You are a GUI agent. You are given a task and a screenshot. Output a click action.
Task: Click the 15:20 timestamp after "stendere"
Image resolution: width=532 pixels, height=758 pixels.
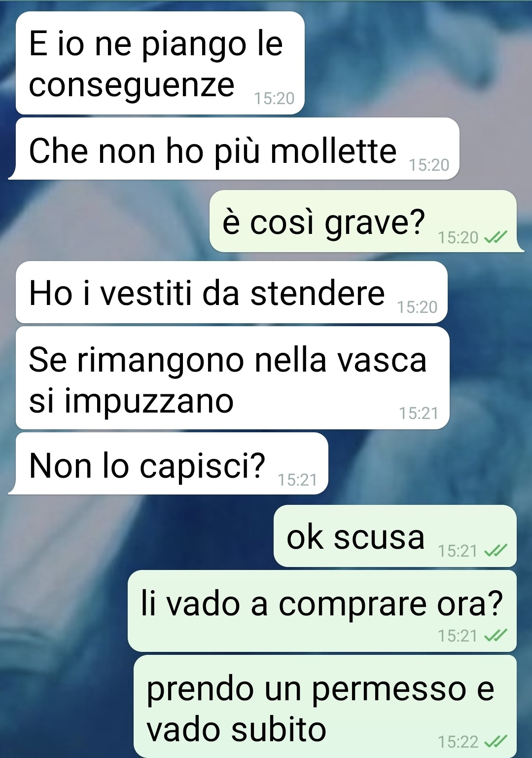[x=417, y=307]
